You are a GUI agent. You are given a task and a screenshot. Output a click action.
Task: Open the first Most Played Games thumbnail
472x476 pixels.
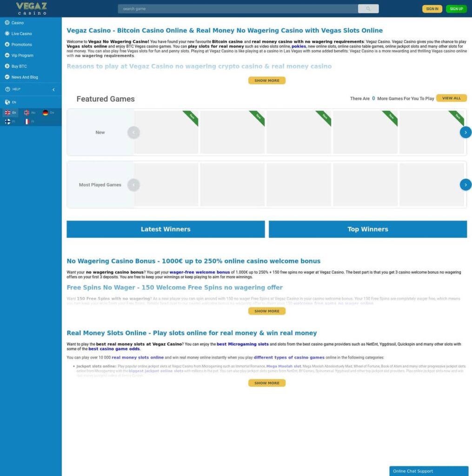pyautogui.click(x=166, y=185)
